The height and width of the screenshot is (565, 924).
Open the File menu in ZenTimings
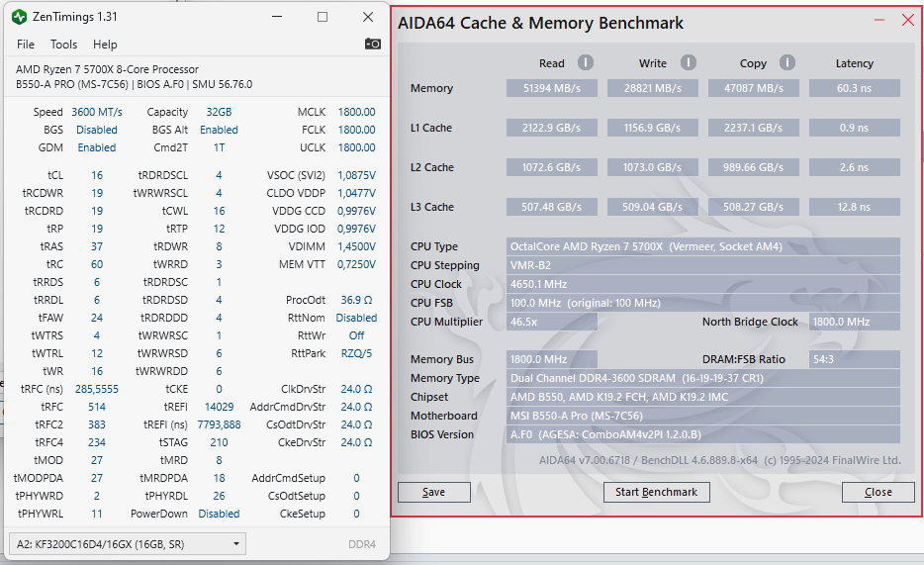(x=26, y=45)
